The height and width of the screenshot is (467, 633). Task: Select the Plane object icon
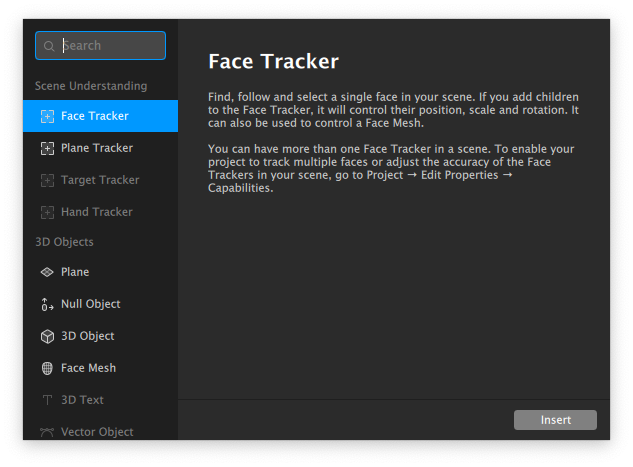click(47, 272)
